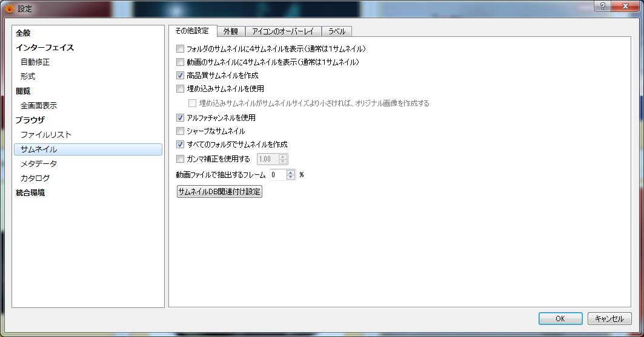Click the help question mark button

(603, 5)
